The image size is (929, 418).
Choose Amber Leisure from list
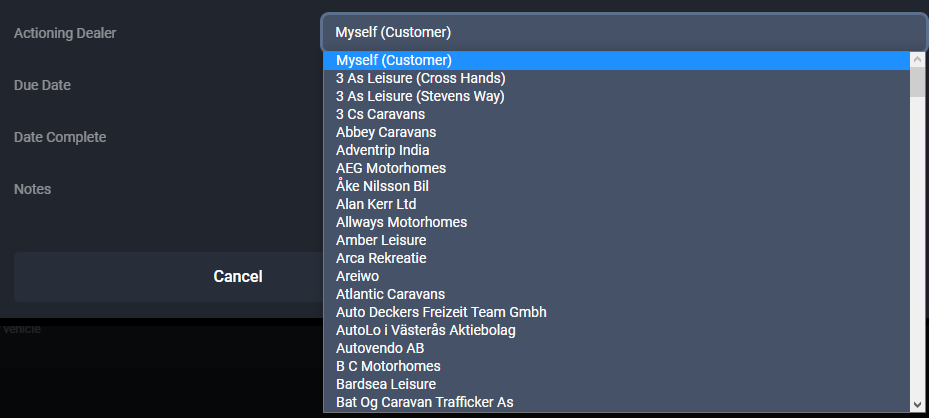coord(381,240)
